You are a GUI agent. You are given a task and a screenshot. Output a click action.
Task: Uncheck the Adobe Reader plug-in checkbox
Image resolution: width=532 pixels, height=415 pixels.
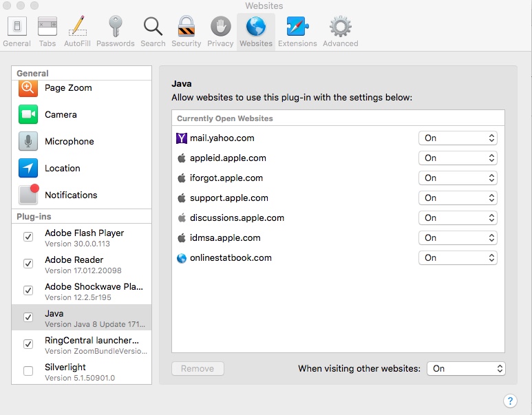[x=28, y=264]
